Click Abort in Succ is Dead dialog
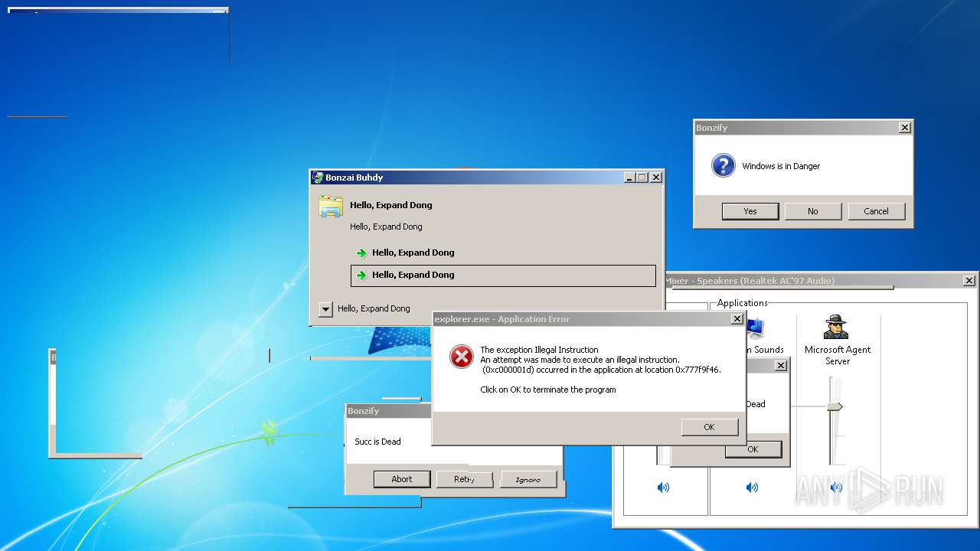 (402, 479)
